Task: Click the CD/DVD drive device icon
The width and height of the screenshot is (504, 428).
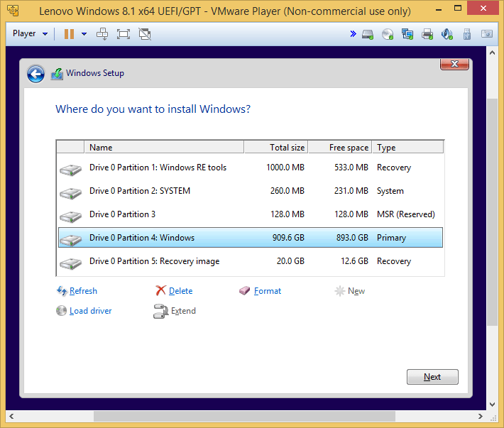Action: (x=388, y=34)
